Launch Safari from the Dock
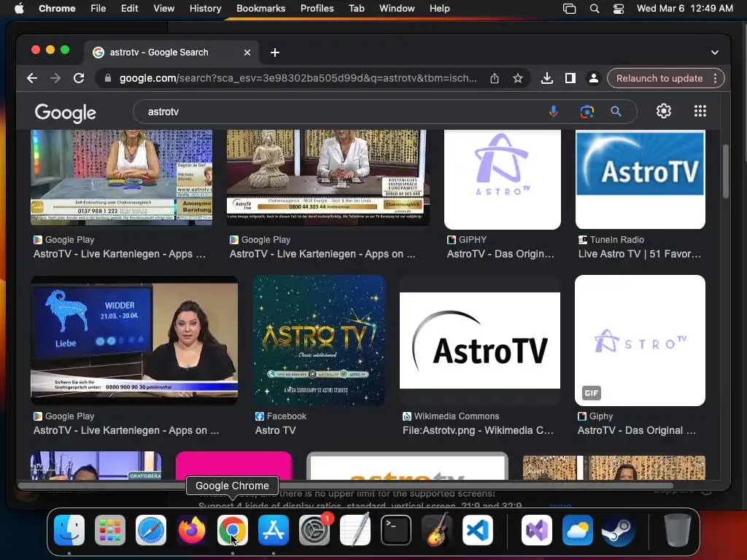The image size is (747, 560). point(151,530)
